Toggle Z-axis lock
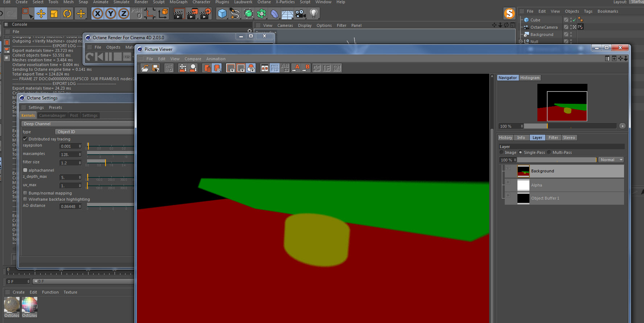The image size is (644, 323). [124, 14]
